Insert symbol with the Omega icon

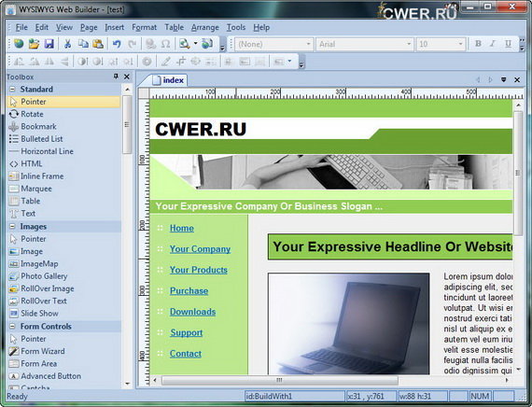coord(165,44)
